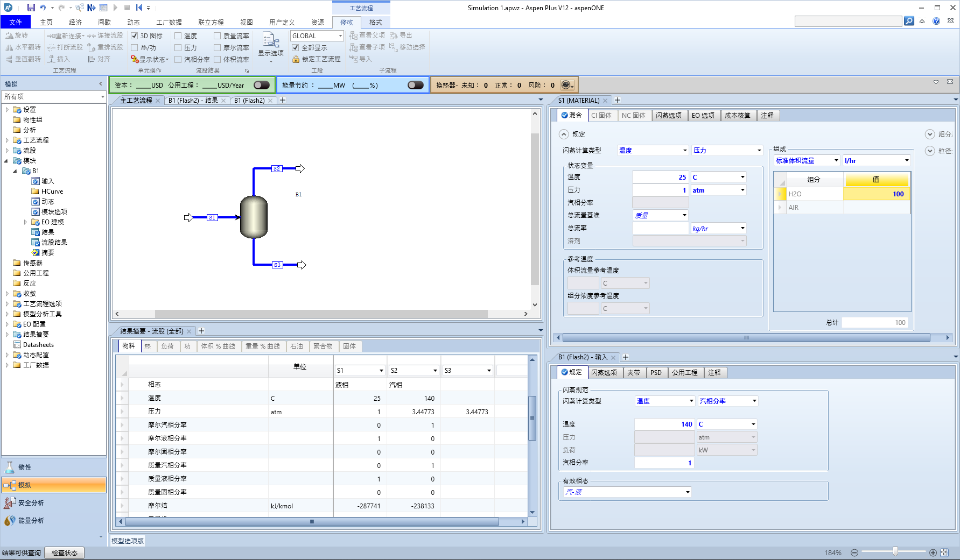The height and width of the screenshot is (560, 960).
Task: Click the search icon next to the search box
Action: [x=909, y=21]
